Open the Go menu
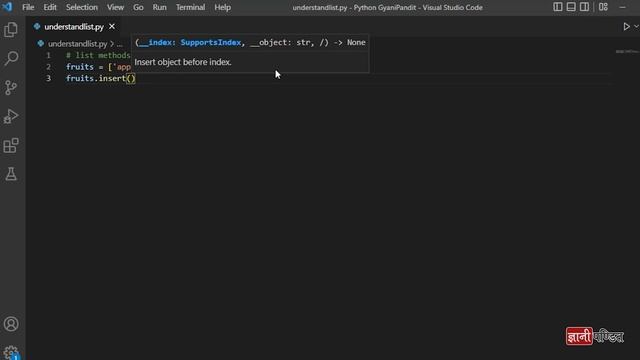The image size is (640, 360). tap(138, 7)
